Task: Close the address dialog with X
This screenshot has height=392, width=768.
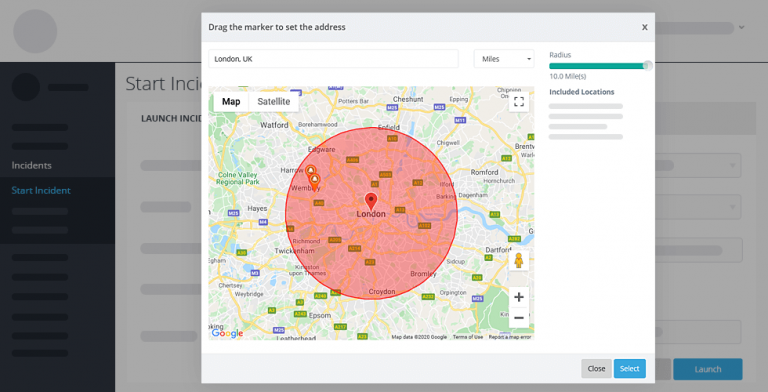Action: [x=645, y=27]
